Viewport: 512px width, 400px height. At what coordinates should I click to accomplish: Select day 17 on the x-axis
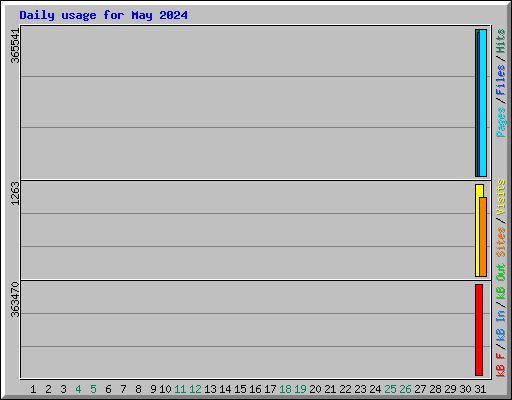(270, 389)
